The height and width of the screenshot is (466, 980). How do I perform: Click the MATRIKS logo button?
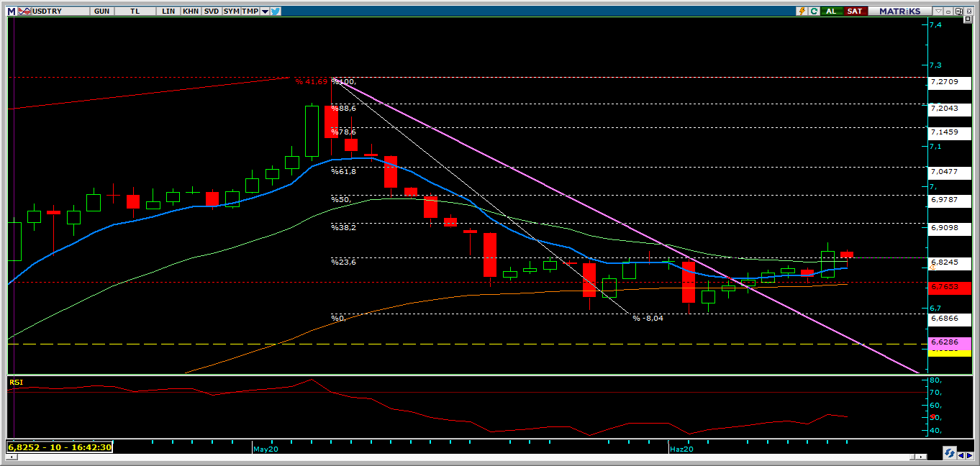point(899,11)
